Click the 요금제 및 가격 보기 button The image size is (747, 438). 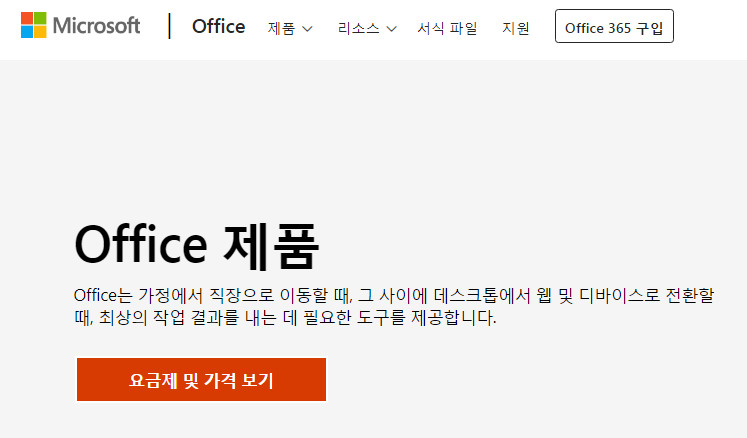[202, 379]
